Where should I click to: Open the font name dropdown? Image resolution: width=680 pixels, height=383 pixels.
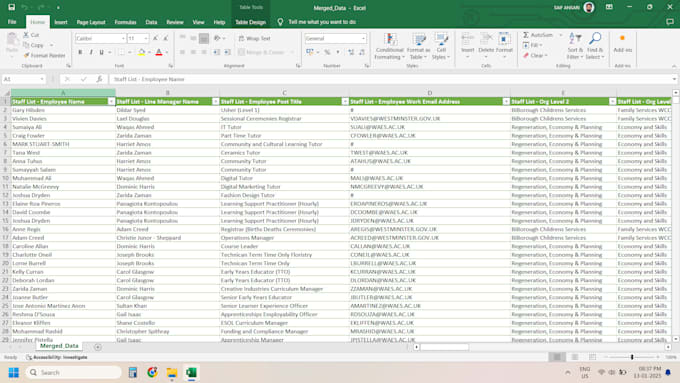(x=123, y=39)
